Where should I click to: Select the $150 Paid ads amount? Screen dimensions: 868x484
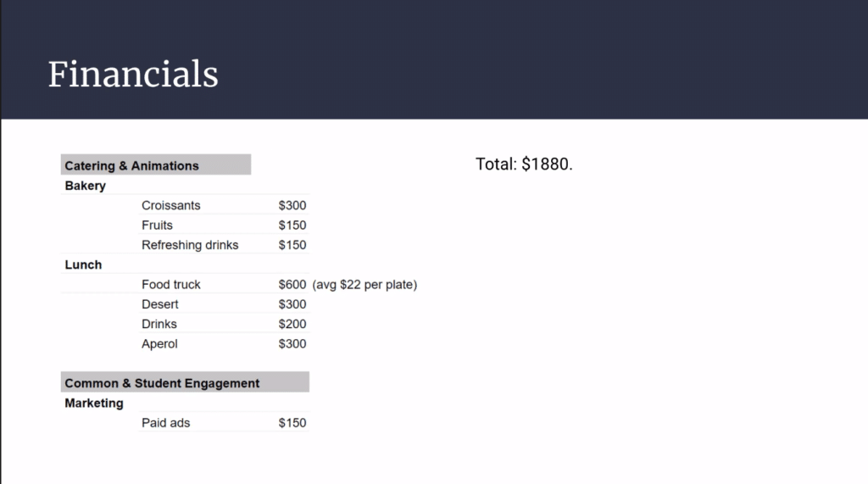(x=292, y=423)
